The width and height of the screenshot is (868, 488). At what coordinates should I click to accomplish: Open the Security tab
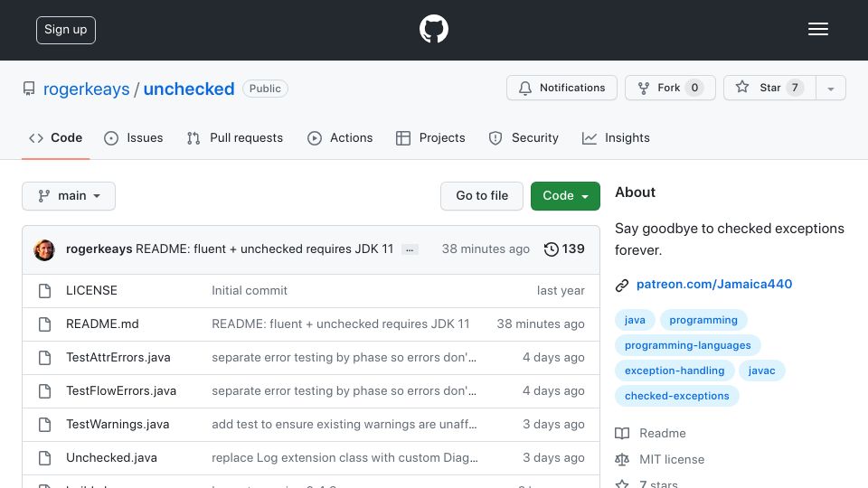(524, 137)
